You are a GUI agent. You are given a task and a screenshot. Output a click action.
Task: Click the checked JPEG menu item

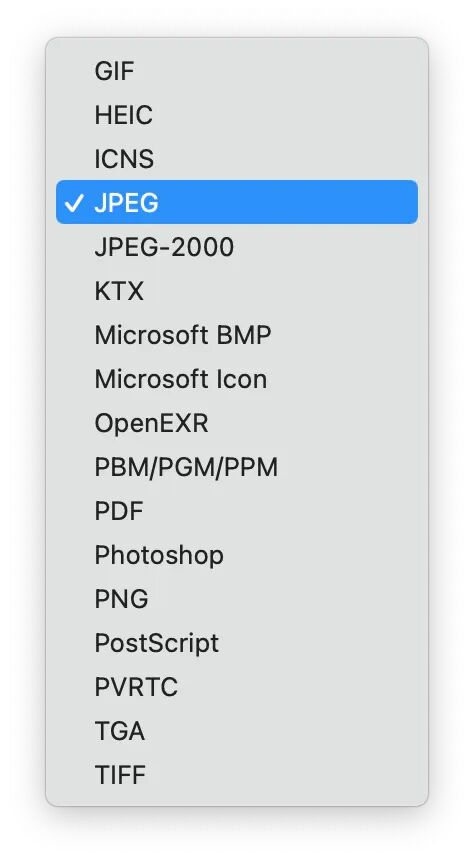tap(237, 202)
